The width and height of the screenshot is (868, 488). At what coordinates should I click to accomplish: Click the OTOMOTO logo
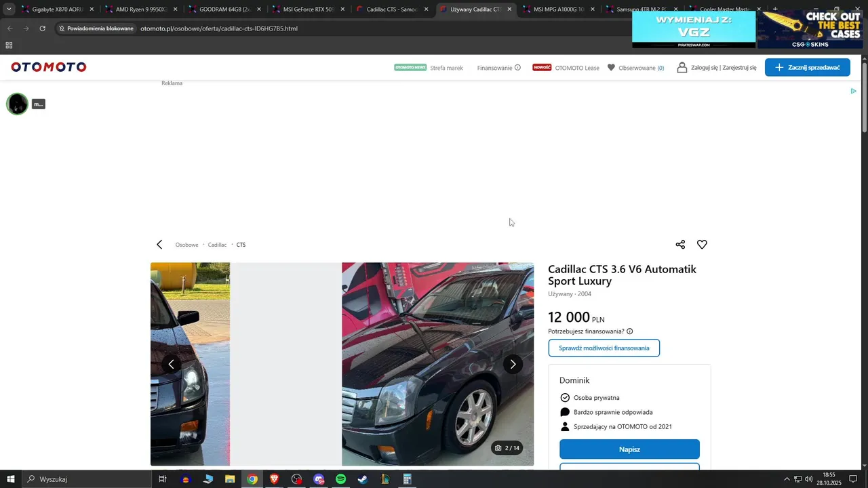point(49,67)
